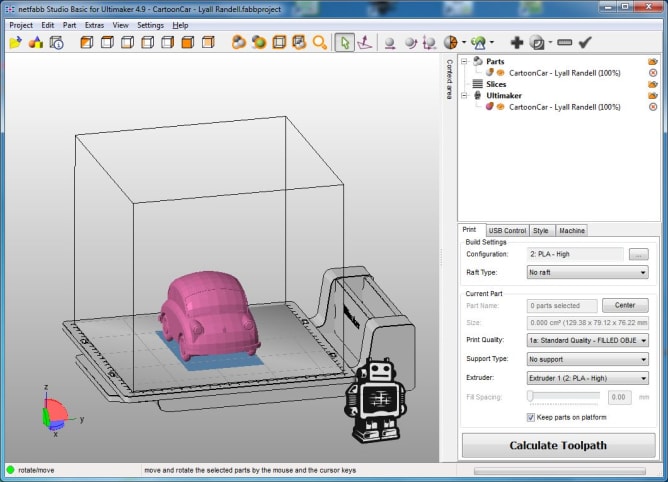Viewport: 668px width, 482px height.
Task: Click the Fill Spacing value field
Action: (x=619, y=397)
